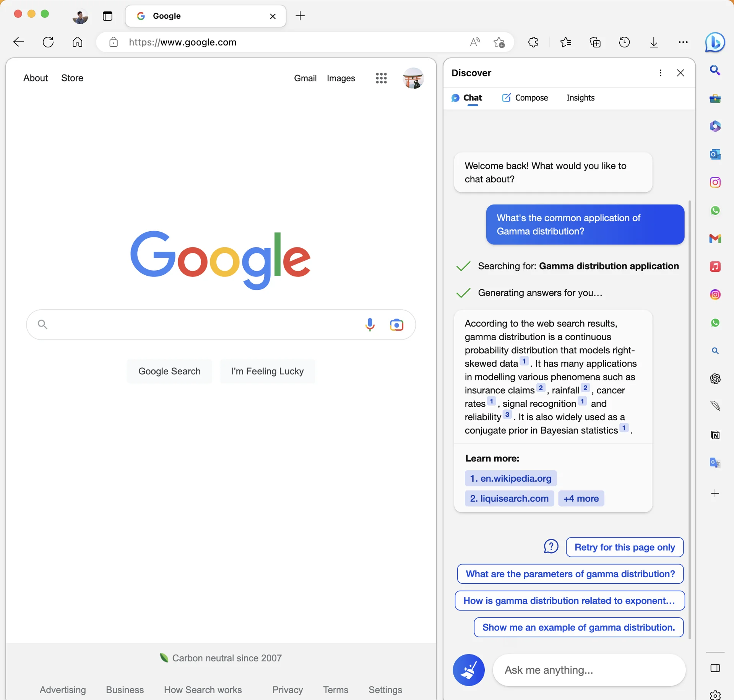734x700 pixels.
Task: Toggle the tab actions menu icon
Action: click(107, 16)
